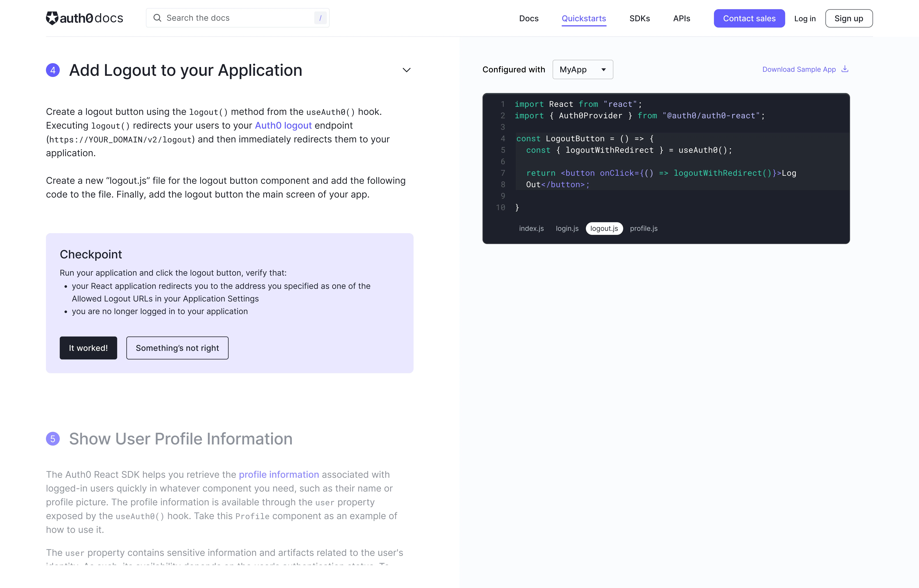The image size is (919, 588).
Task: Open the APIs nav item
Action: [681, 18]
